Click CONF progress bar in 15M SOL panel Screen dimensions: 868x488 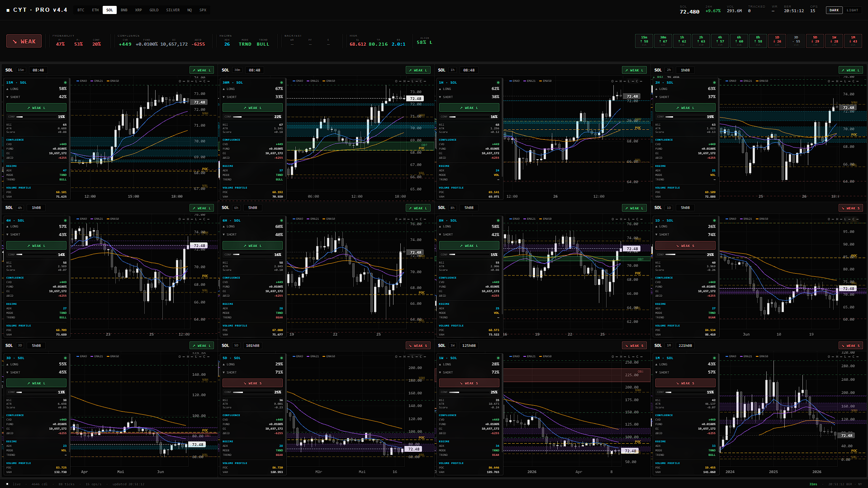pyautogui.click(x=36, y=117)
